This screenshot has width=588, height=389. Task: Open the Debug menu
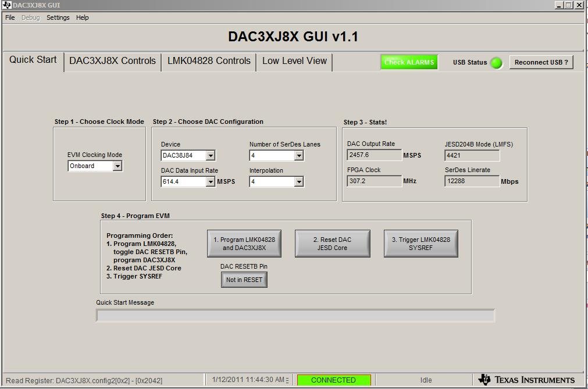coord(30,17)
